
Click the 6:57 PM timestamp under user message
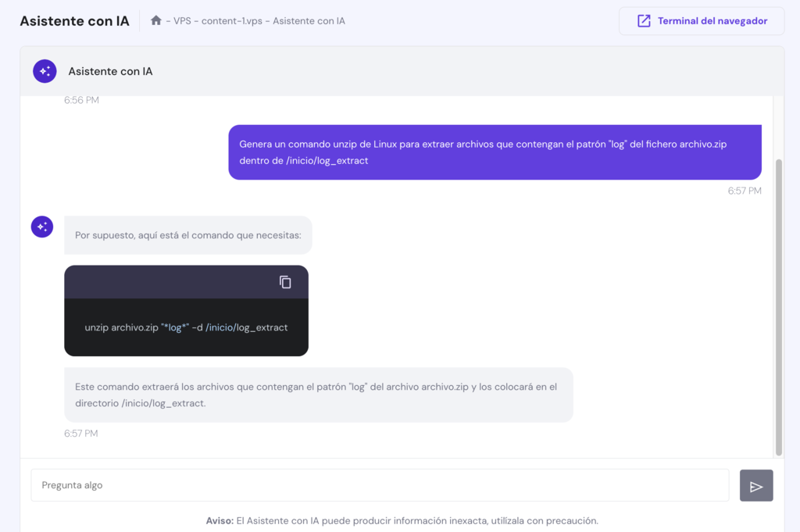pos(744,191)
